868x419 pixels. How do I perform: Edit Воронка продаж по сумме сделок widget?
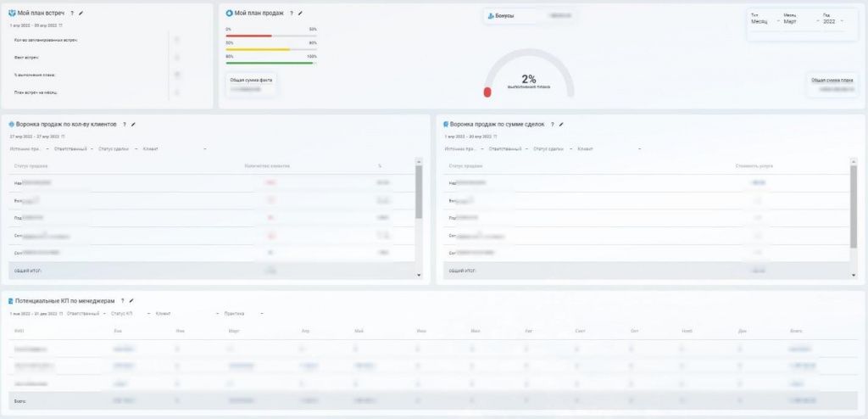[x=561, y=124]
